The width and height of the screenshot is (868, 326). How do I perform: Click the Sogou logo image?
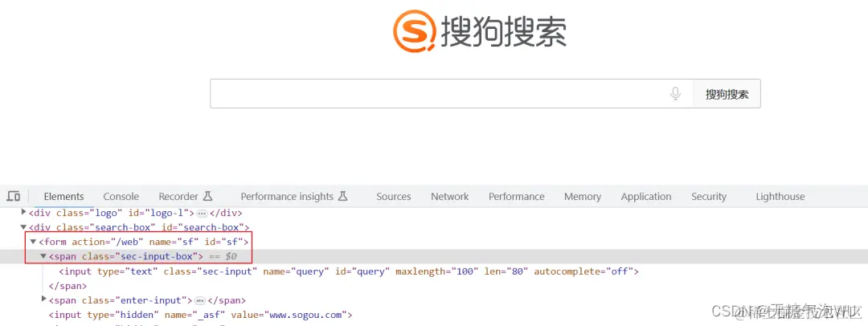pyautogui.click(x=480, y=31)
